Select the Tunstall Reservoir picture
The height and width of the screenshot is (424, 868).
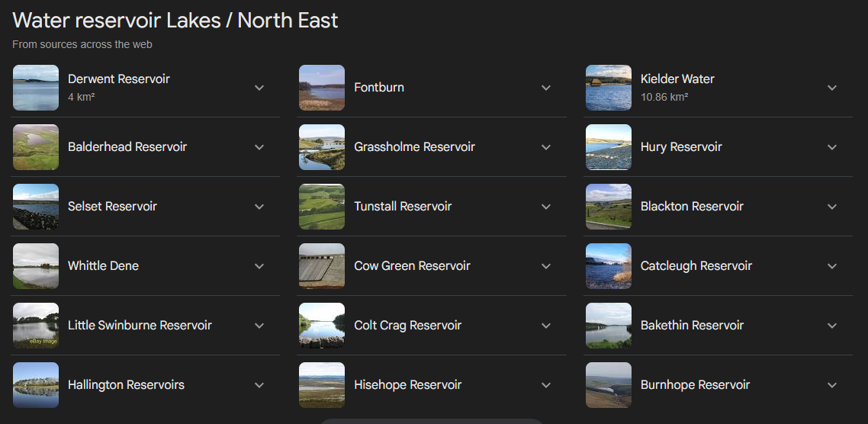(x=322, y=207)
